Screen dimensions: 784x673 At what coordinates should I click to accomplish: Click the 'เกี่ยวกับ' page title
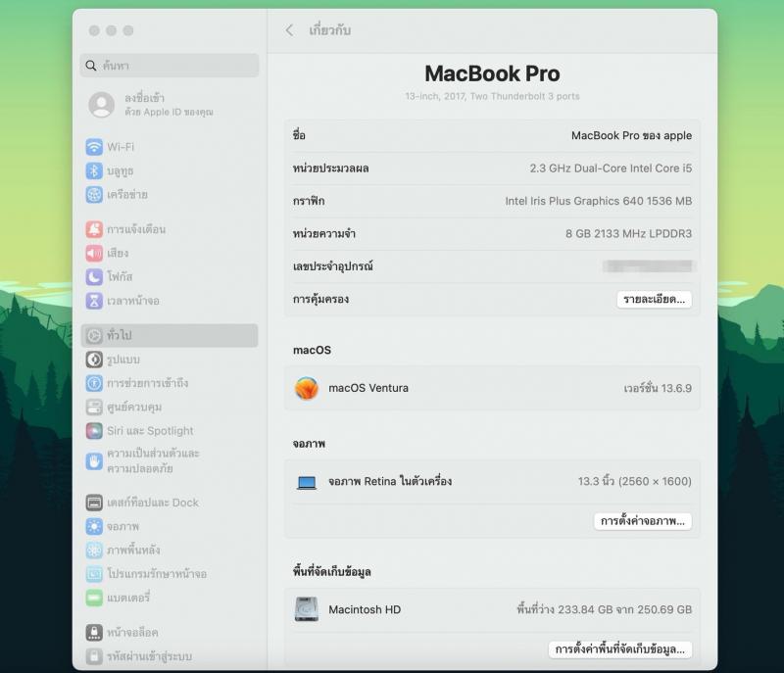coord(330,30)
